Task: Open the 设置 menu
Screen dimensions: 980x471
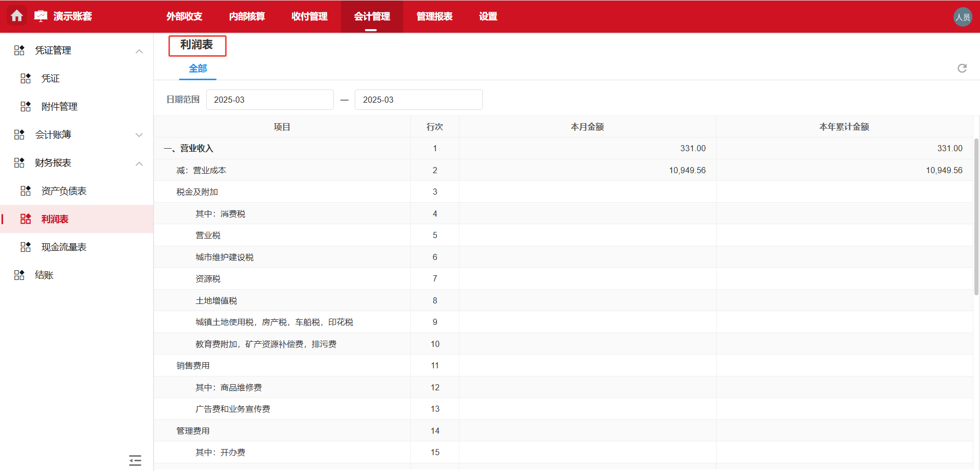Action: [488, 16]
